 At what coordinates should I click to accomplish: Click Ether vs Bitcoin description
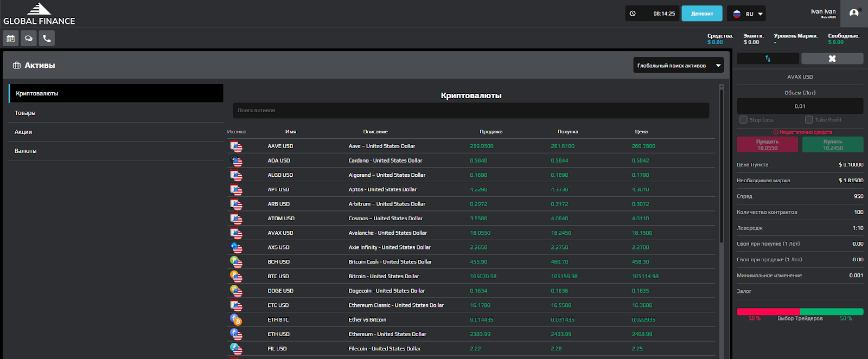pyautogui.click(x=367, y=320)
